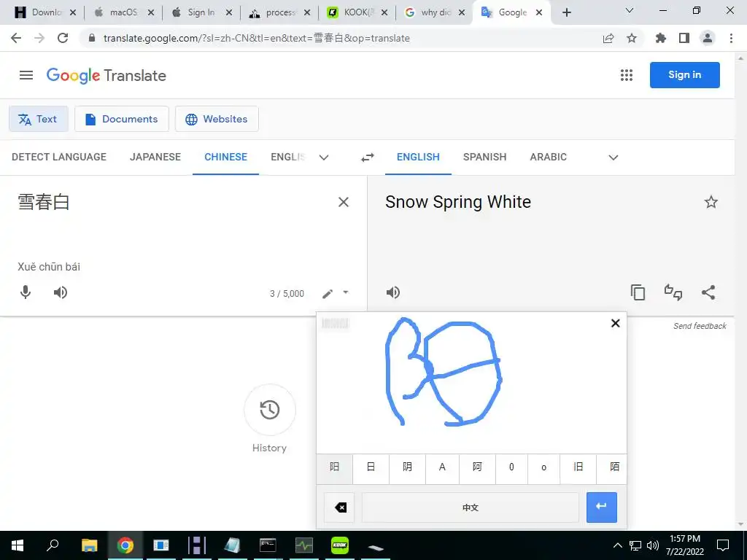Close the handwriting panel
The height and width of the screenshot is (560, 747).
point(616,323)
